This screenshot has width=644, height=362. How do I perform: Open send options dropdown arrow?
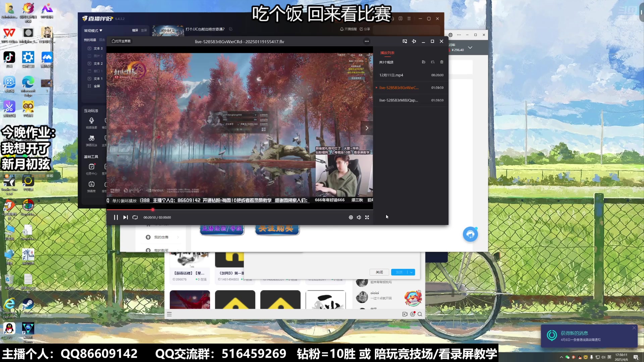click(412, 272)
